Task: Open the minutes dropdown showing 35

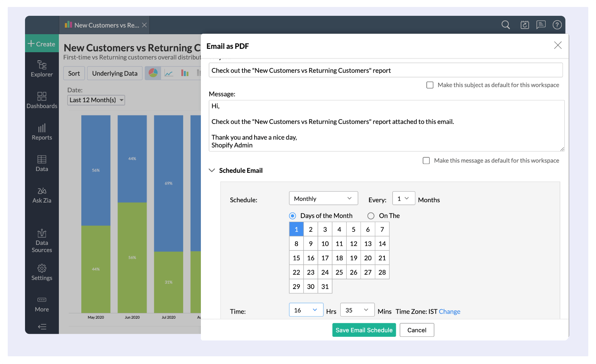Action: (x=357, y=310)
